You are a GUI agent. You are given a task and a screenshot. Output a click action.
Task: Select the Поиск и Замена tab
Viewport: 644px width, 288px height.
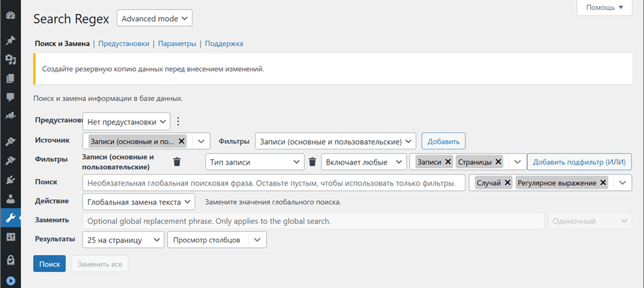click(62, 44)
